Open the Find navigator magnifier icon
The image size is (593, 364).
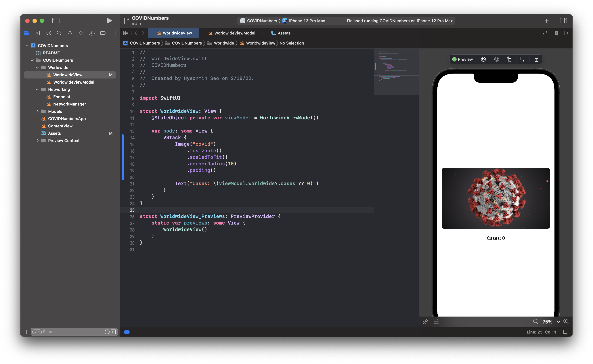click(x=59, y=33)
